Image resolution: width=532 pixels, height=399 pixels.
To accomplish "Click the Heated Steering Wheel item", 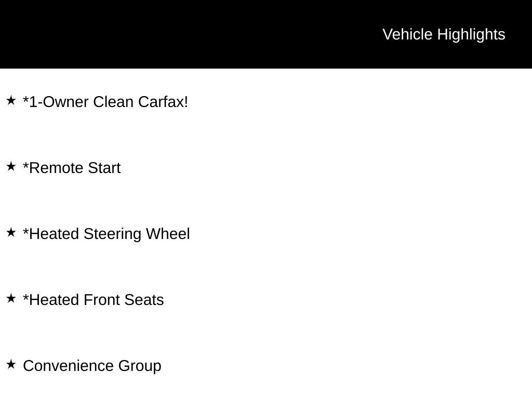I will click(107, 234).
